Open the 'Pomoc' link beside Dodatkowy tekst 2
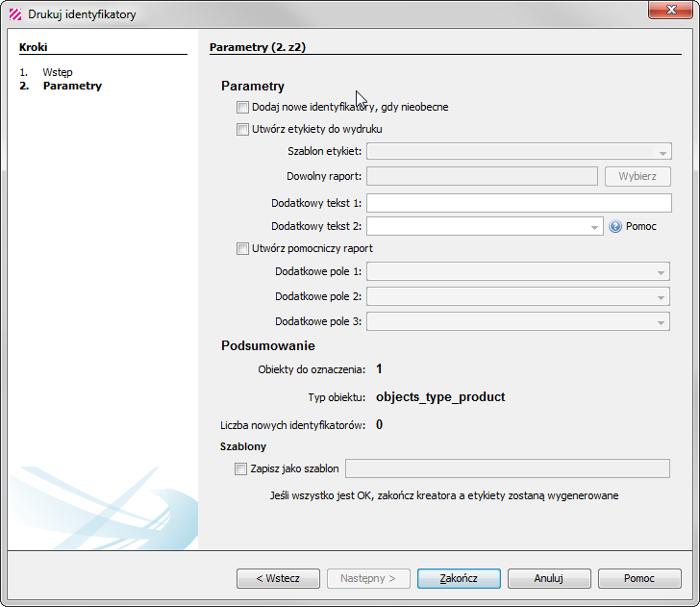The image size is (700, 607). (x=641, y=226)
